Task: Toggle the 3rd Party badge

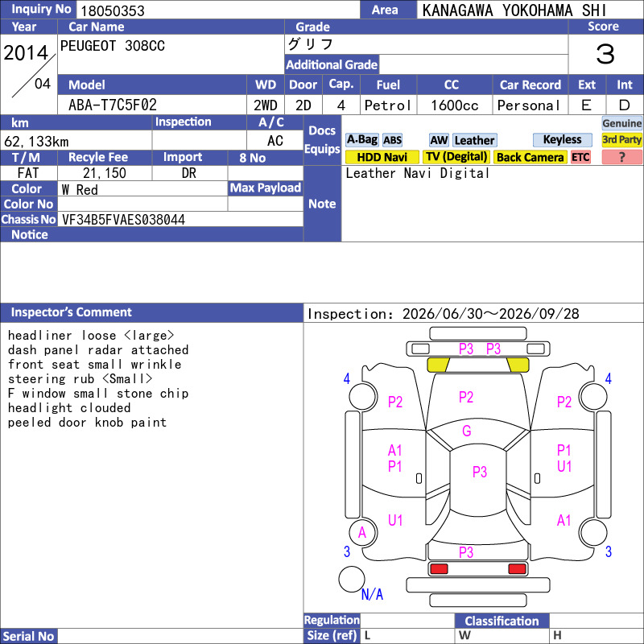Action: pyautogui.click(x=621, y=139)
